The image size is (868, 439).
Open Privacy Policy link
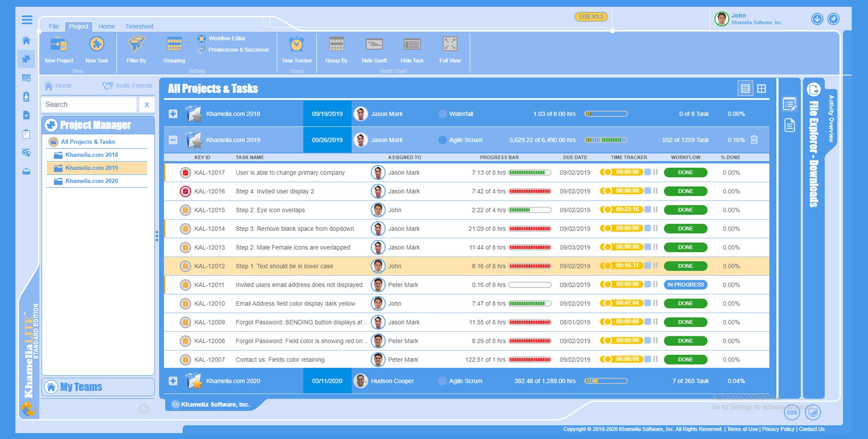[778, 429]
